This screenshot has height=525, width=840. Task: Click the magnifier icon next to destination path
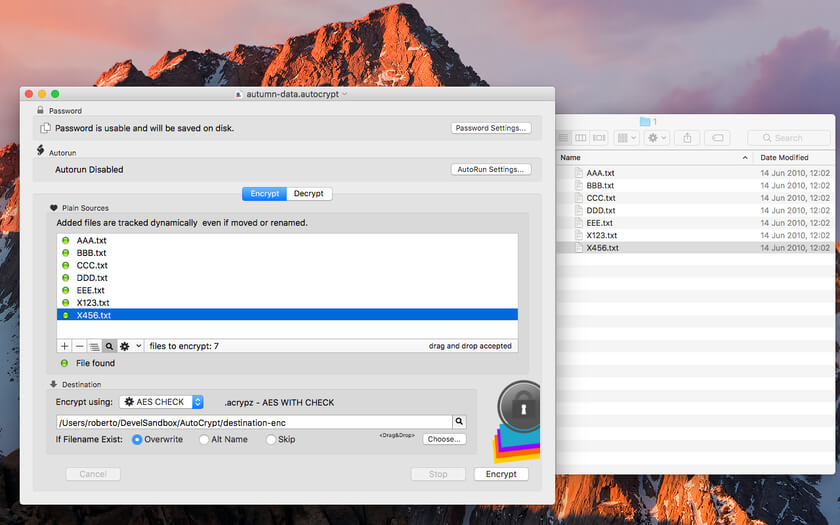(x=459, y=422)
